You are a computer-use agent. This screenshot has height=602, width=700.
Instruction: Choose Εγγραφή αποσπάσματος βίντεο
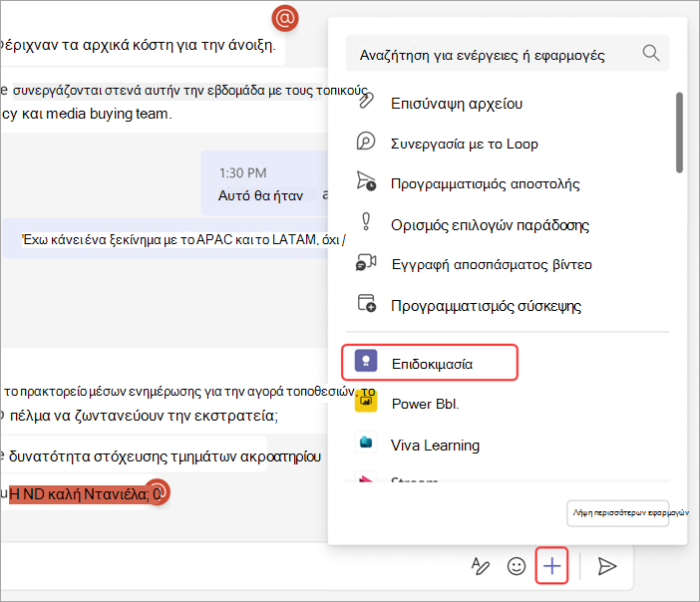tap(492, 265)
